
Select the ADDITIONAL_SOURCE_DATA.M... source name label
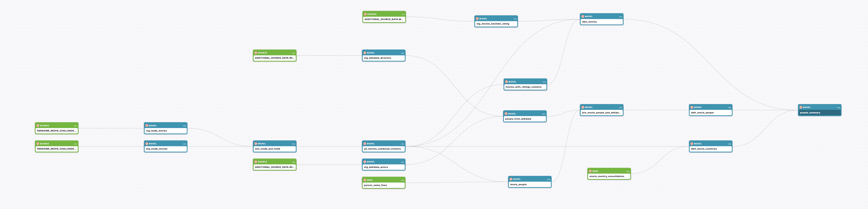coord(383,19)
